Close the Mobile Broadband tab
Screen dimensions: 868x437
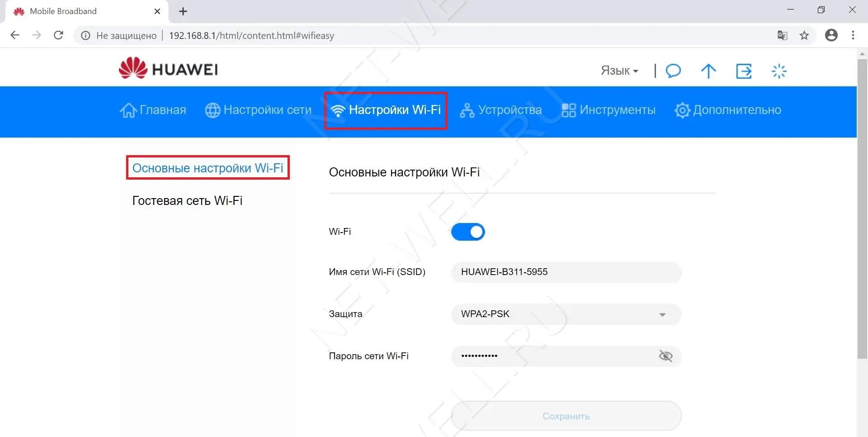click(157, 11)
